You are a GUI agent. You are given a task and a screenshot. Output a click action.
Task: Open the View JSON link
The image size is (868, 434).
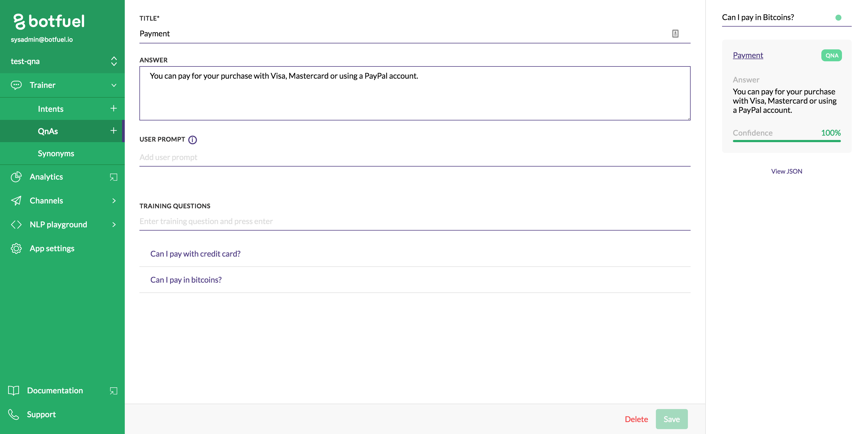click(x=786, y=171)
